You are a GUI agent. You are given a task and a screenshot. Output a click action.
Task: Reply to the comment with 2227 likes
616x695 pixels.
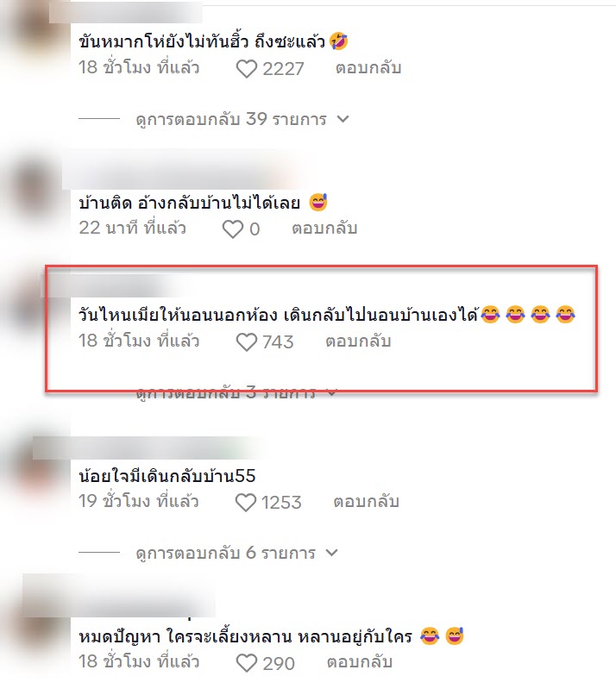tap(368, 68)
